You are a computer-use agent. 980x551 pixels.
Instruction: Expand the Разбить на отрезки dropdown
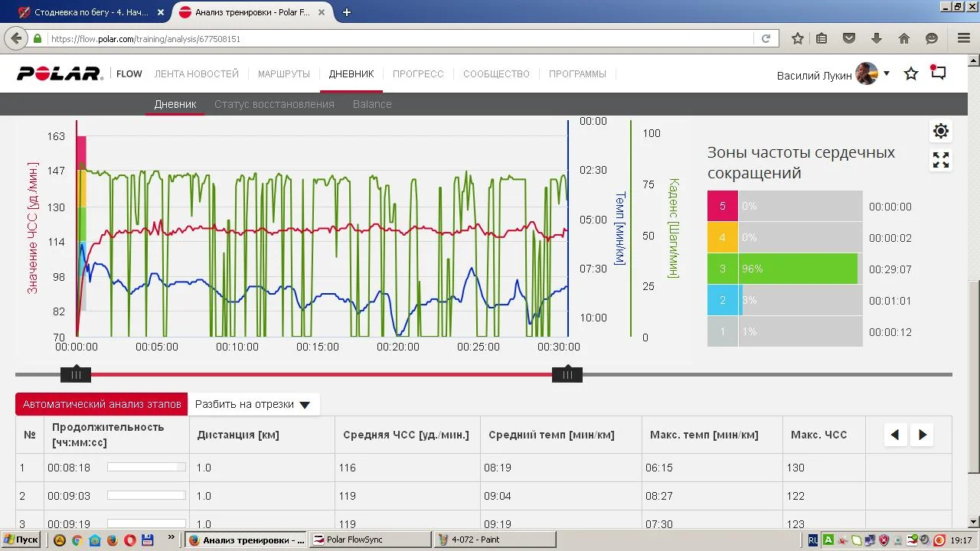[253, 405]
